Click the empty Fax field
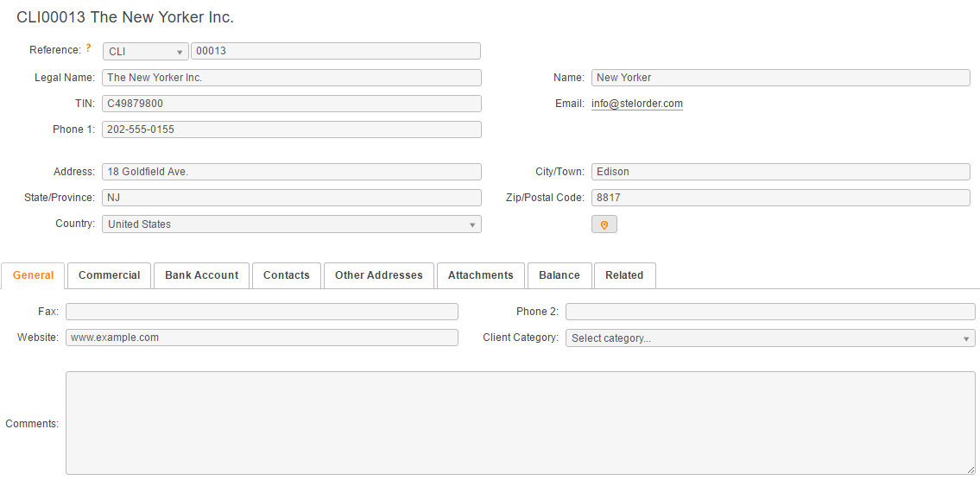The width and height of the screenshot is (980, 486). (x=262, y=312)
